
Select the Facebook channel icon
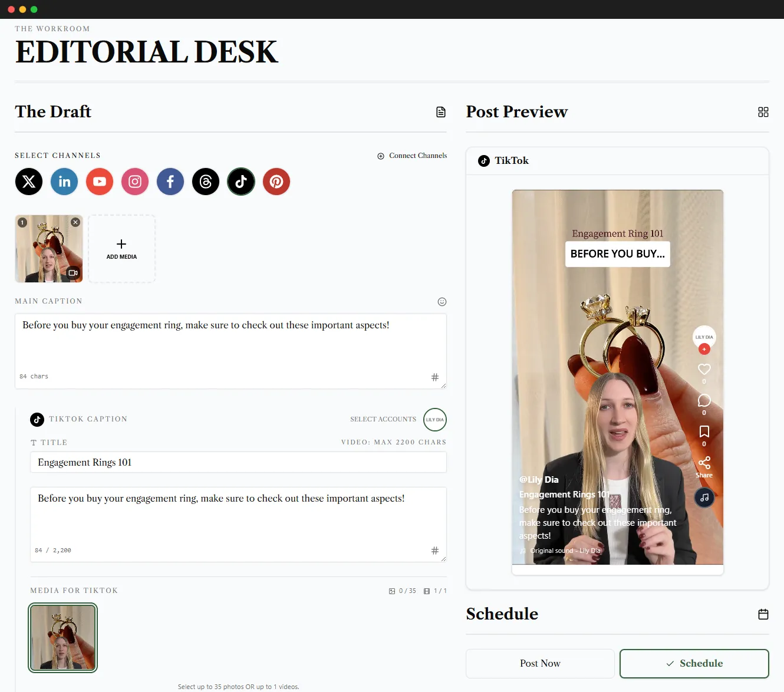click(x=170, y=182)
